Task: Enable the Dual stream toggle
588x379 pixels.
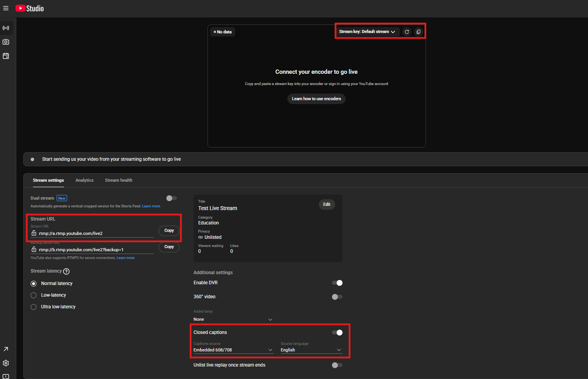Action: 171,198
